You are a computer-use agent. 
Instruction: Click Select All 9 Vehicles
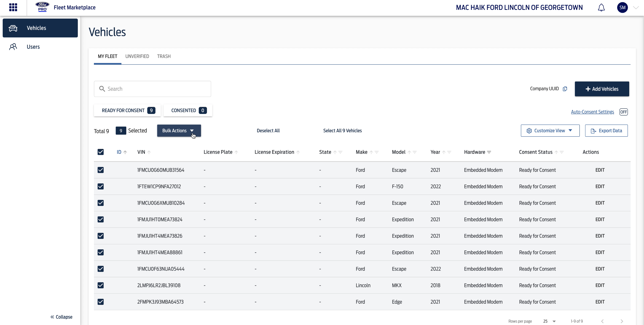pos(342,130)
